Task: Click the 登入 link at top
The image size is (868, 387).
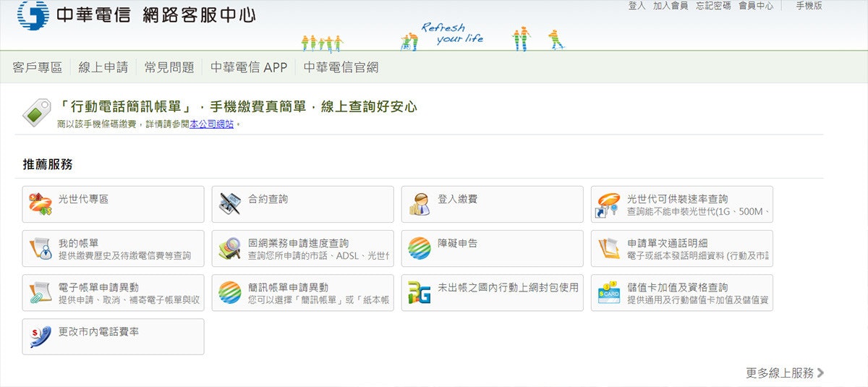Action: (637, 6)
